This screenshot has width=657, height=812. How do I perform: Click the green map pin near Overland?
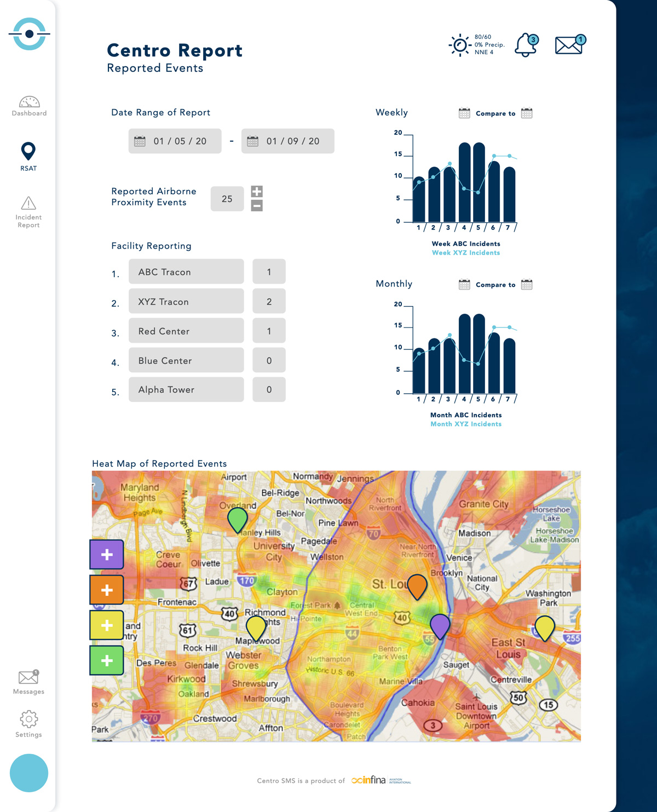[x=238, y=519]
